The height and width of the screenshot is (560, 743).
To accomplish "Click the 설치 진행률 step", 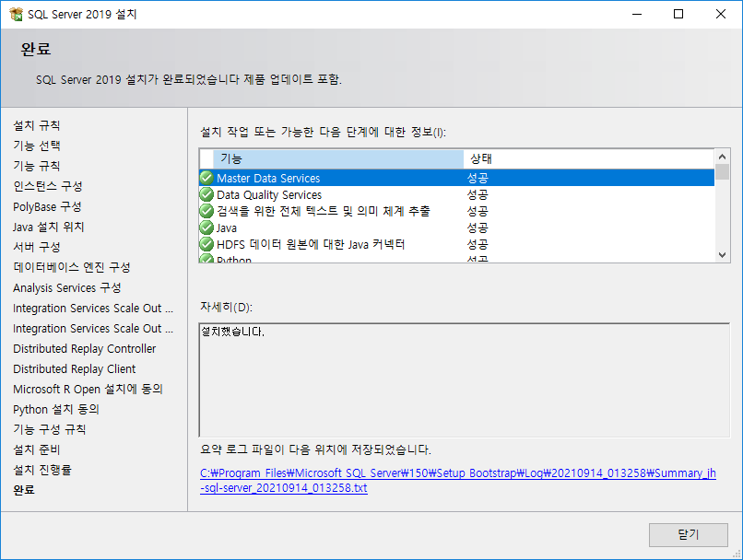I will [42, 470].
